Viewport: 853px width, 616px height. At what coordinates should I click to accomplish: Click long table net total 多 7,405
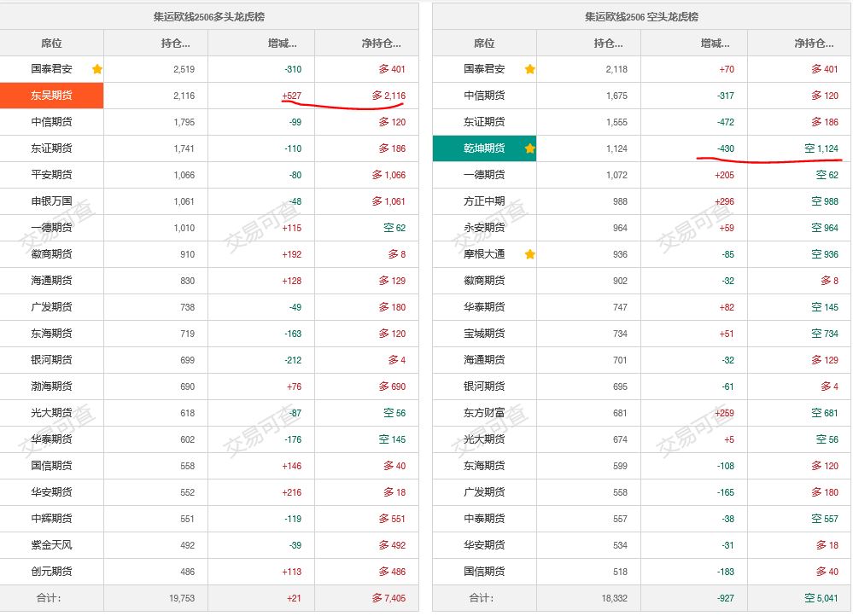[x=389, y=598]
